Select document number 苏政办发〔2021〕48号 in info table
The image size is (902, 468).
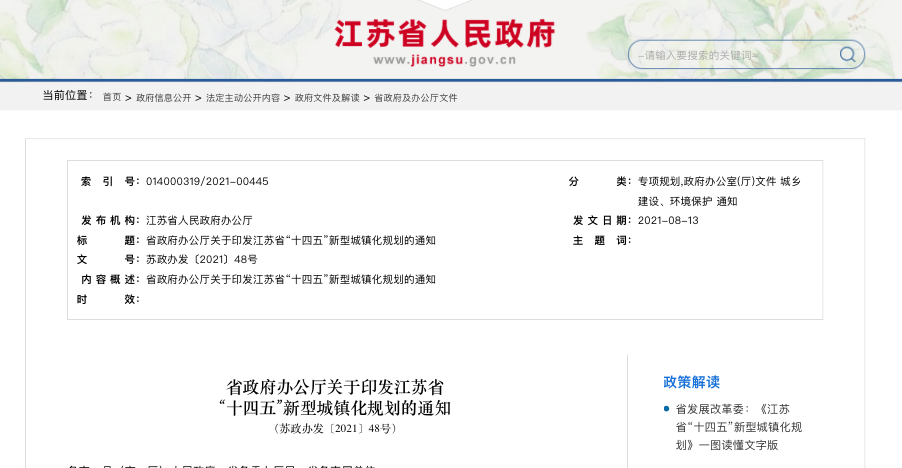pyautogui.click(x=201, y=259)
